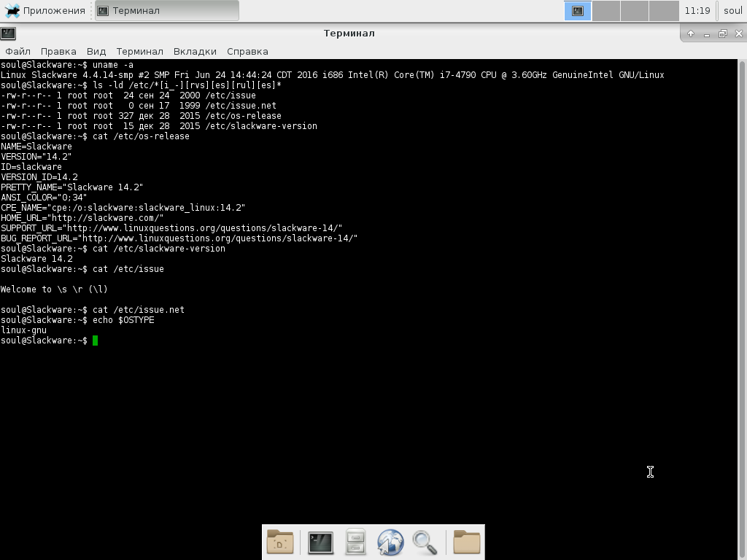Switch to the fourth workspace
747x560 pixels.
click(664, 11)
